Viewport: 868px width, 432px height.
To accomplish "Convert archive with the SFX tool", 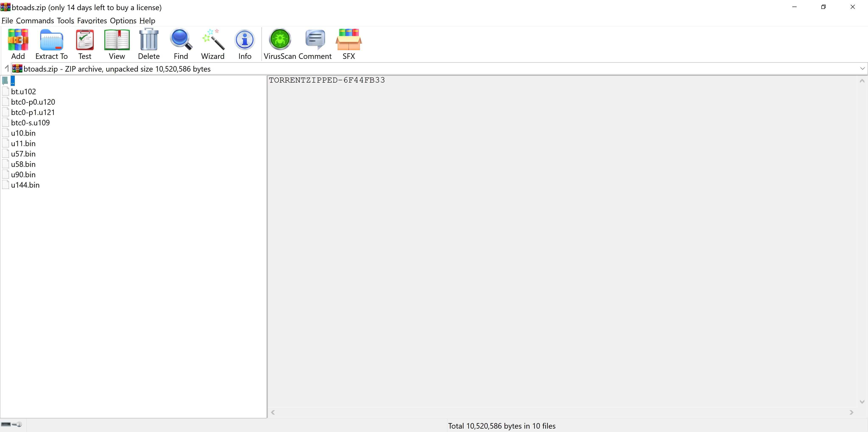I will [349, 44].
